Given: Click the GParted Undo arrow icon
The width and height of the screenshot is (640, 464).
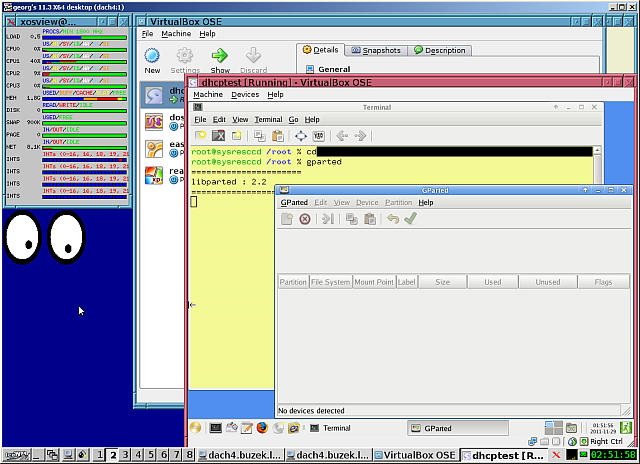Looking at the screenshot, I should (392, 219).
